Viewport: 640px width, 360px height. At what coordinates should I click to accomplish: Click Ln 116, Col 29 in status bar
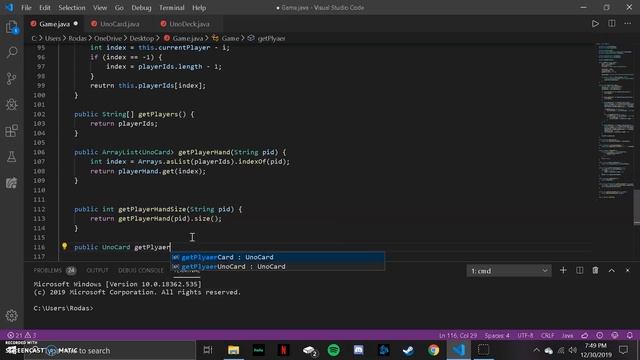458,336
